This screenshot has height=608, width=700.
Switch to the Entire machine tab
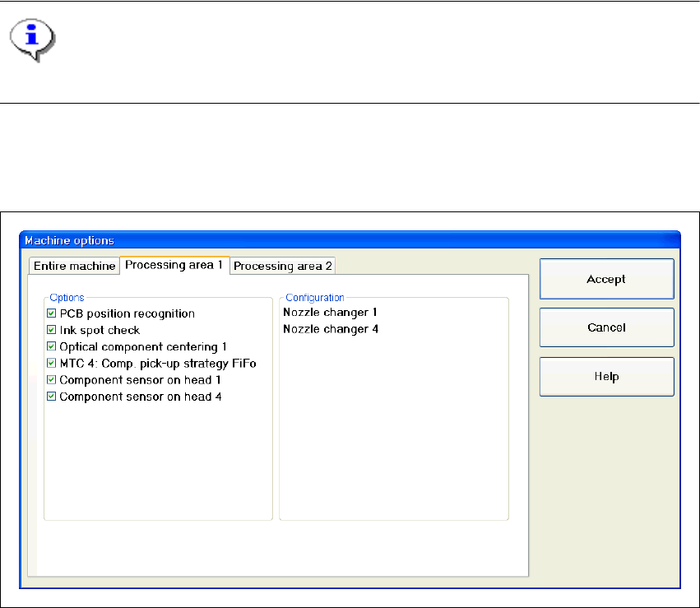74,266
